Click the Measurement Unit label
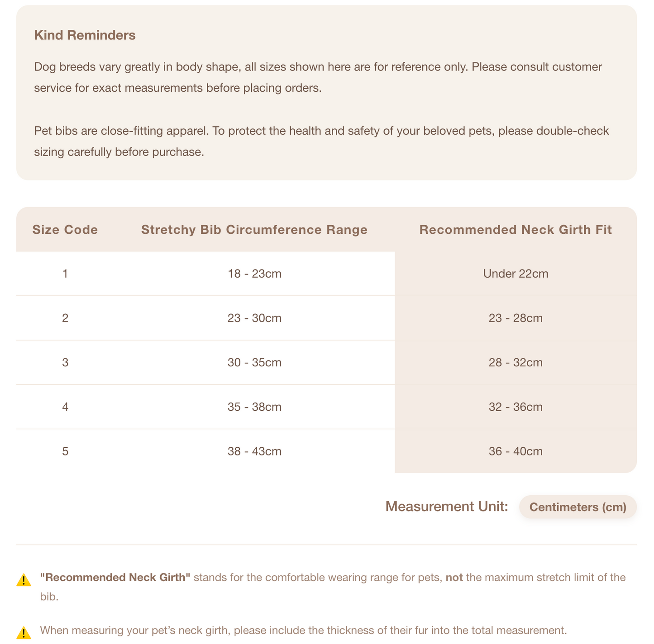The height and width of the screenshot is (644, 654). coord(447,507)
